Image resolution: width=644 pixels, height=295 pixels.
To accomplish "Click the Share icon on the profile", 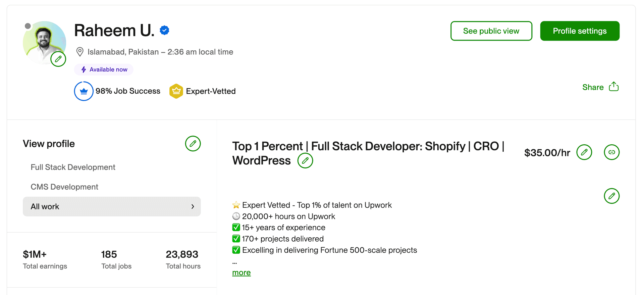I will point(614,86).
